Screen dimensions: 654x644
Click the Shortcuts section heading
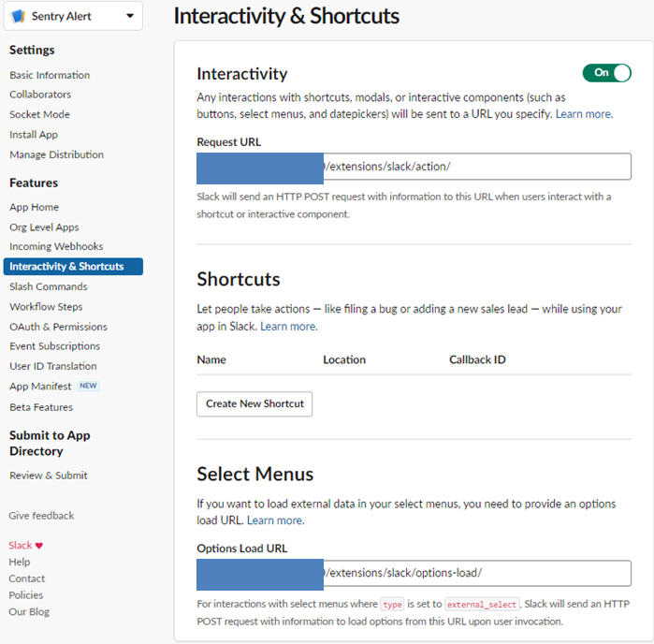[239, 279]
